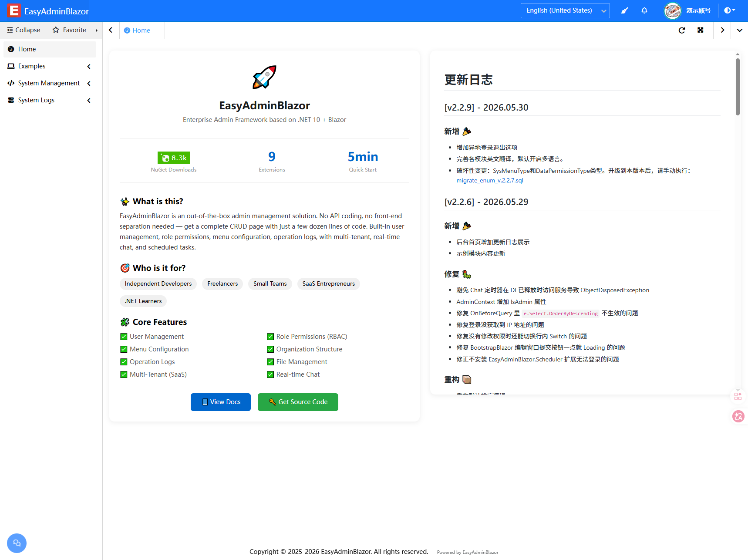Click the rocket icon above EasyAdminBlazor
The width and height of the screenshot is (748, 560).
pyautogui.click(x=264, y=77)
